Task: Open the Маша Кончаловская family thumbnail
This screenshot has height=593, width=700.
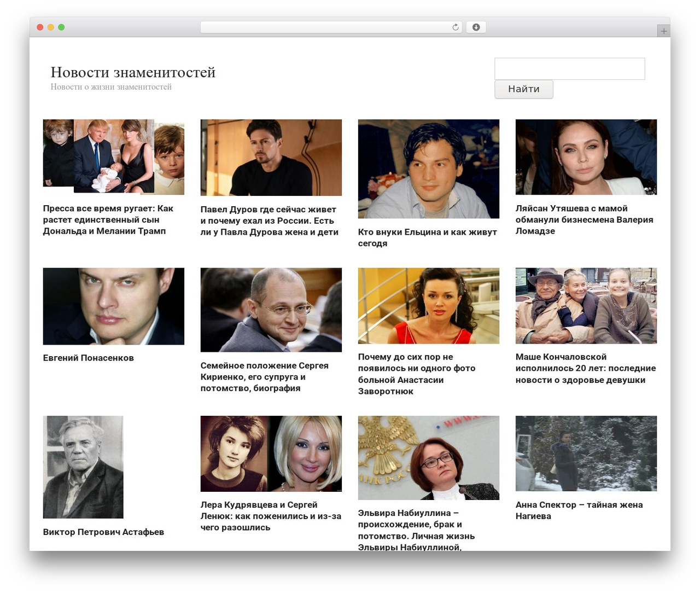Action: [x=586, y=306]
